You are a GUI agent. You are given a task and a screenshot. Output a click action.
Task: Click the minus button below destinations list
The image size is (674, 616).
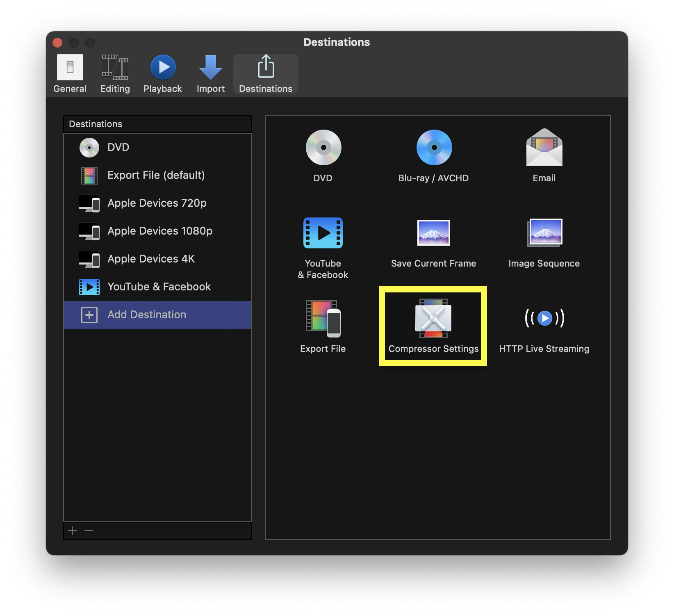coord(89,530)
